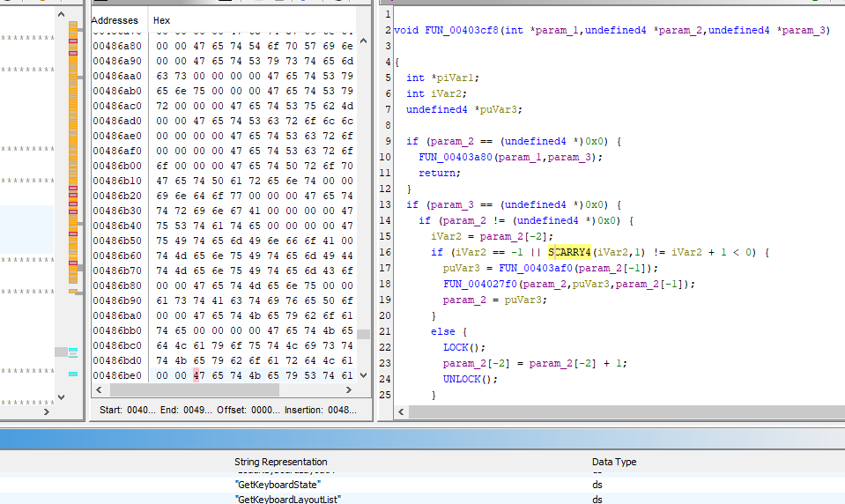Image resolution: width=845 pixels, height=504 pixels.
Task: Select puVar3 variable declaration on line 7
Action: [x=499, y=109]
